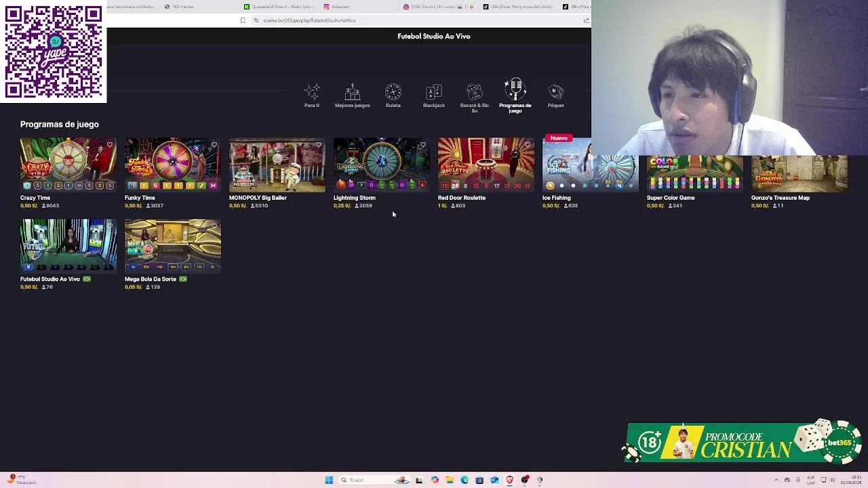The width and height of the screenshot is (868, 488).
Task: Click the bookmark icon beside address bar
Action: coord(243,20)
